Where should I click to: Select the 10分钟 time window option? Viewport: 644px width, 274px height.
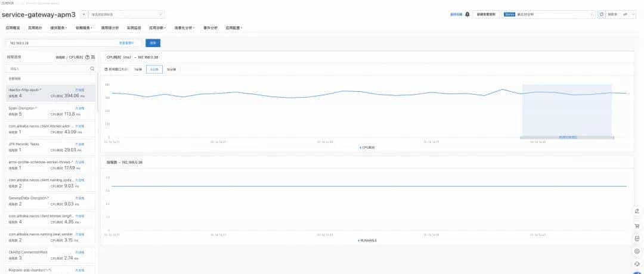tap(171, 70)
